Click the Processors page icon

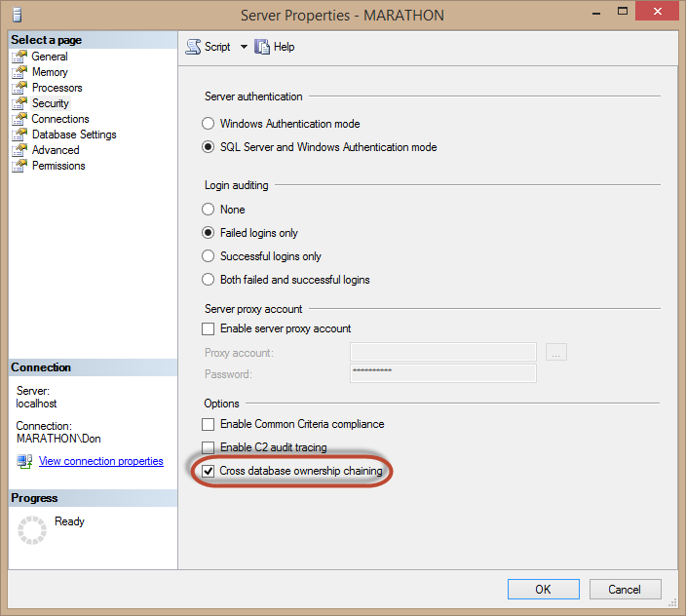click(19, 88)
